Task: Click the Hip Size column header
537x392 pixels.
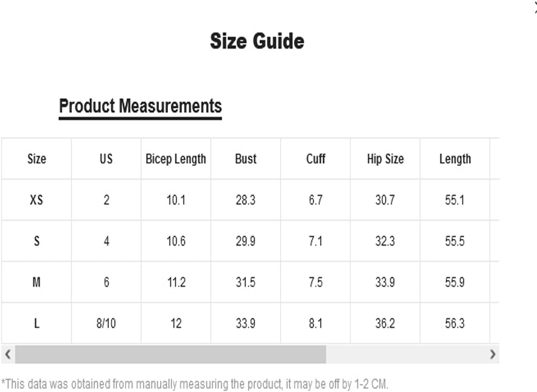Action: [x=385, y=159]
